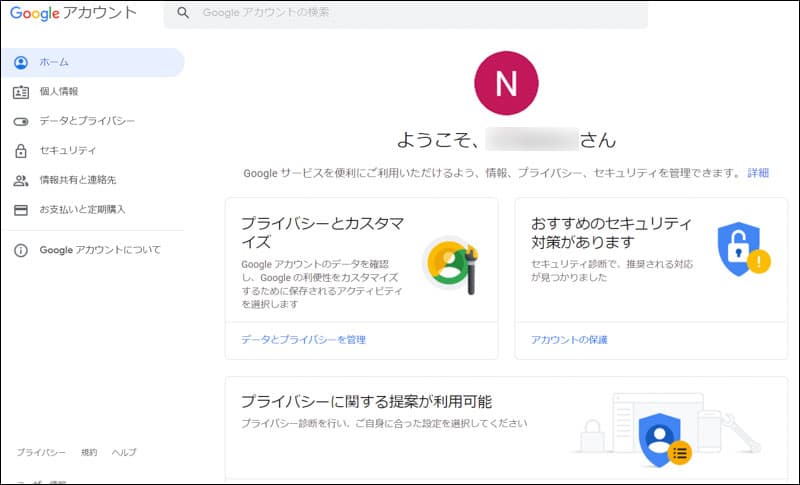Click the Google アカウント logo

[73, 13]
